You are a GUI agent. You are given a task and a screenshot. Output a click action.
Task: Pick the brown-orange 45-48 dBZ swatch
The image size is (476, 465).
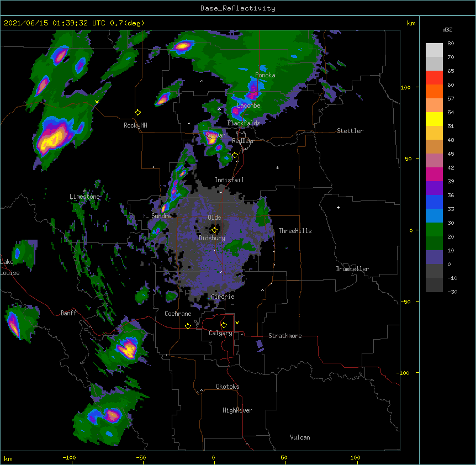click(x=434, y=146)
